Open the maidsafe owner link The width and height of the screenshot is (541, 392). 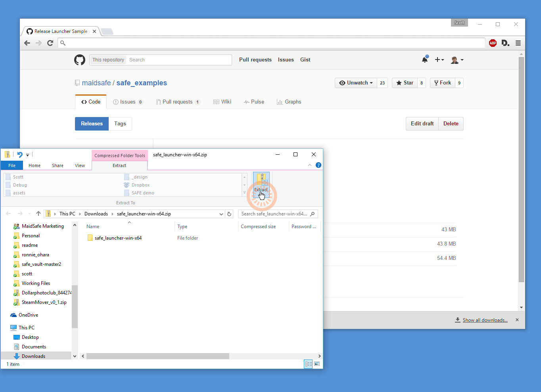point(96,83)
